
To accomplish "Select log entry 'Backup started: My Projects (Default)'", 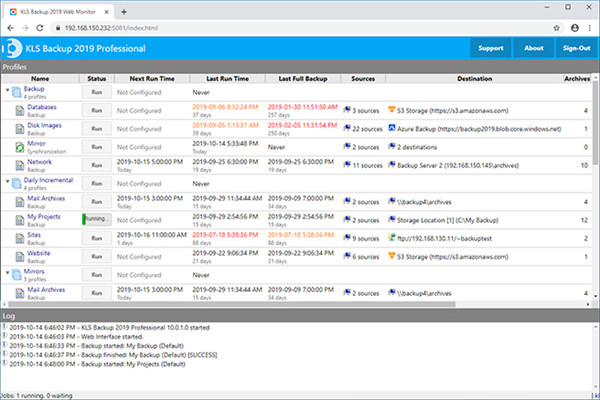I will click(97, 364).
